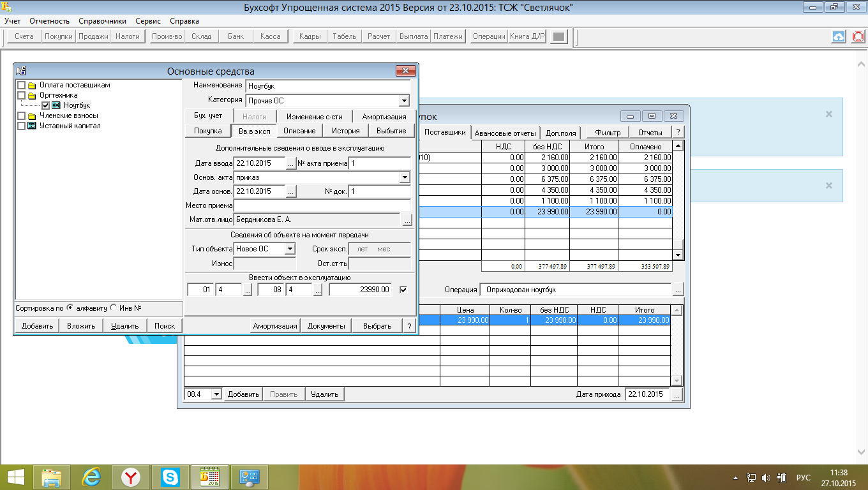Uncheck the Ноутбук item checkbox
This screenshot has height=490, width=868.
pos(46,105)
